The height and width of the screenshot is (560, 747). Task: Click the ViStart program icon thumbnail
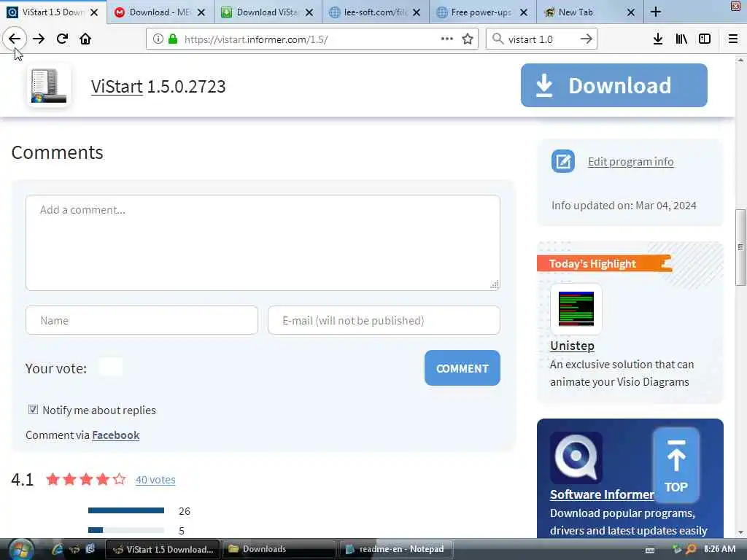(x=49, y=86)
